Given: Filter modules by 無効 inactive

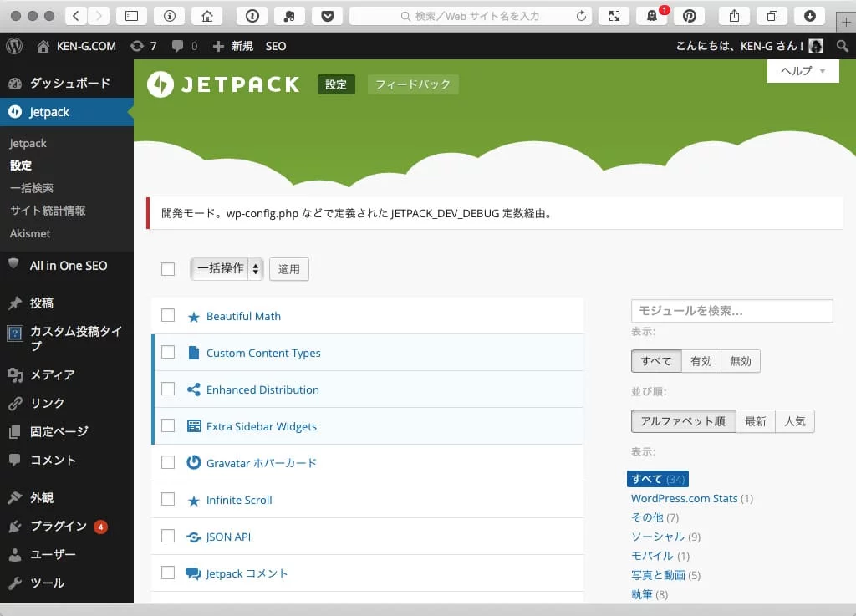Looking at the screenshot, I should click(741, 361).
